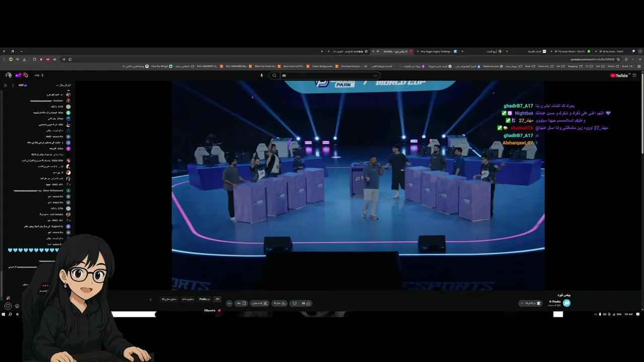Click the ENG language indicator
Image resolution: width=644 pixels, height=362 pixels.
[619, 314]
